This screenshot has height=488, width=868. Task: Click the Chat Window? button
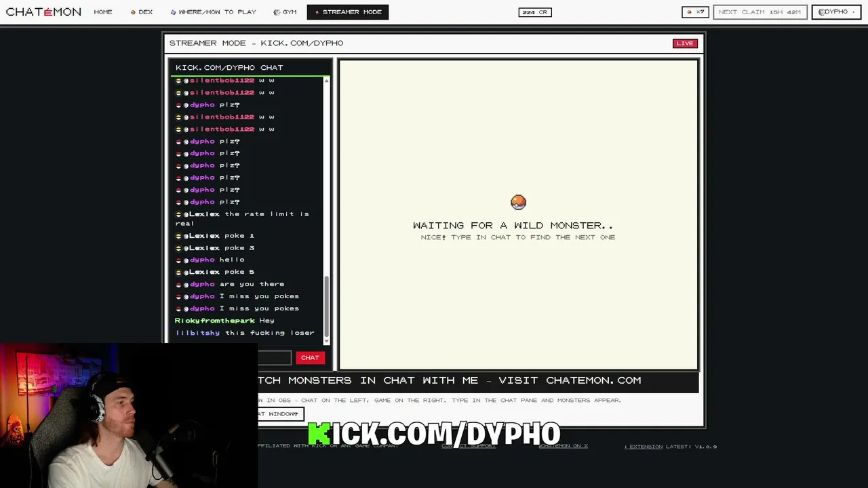(279, 414)
